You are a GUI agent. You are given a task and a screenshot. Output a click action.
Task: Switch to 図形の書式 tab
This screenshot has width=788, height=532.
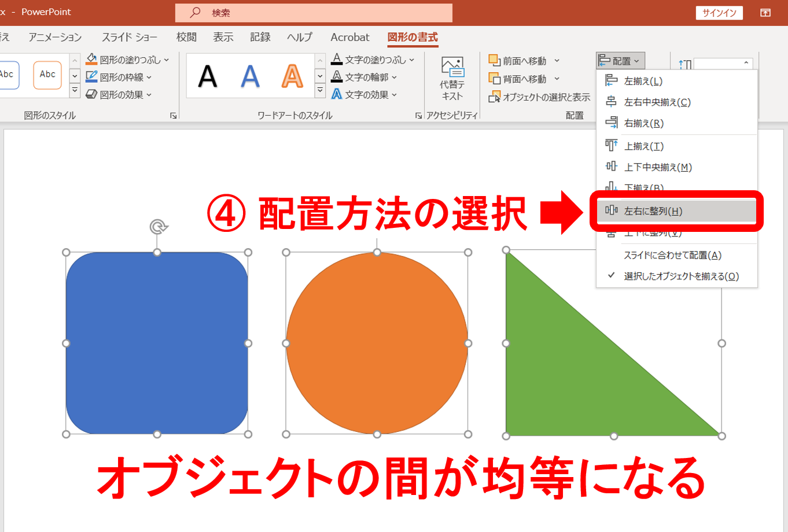click(413, 37)
